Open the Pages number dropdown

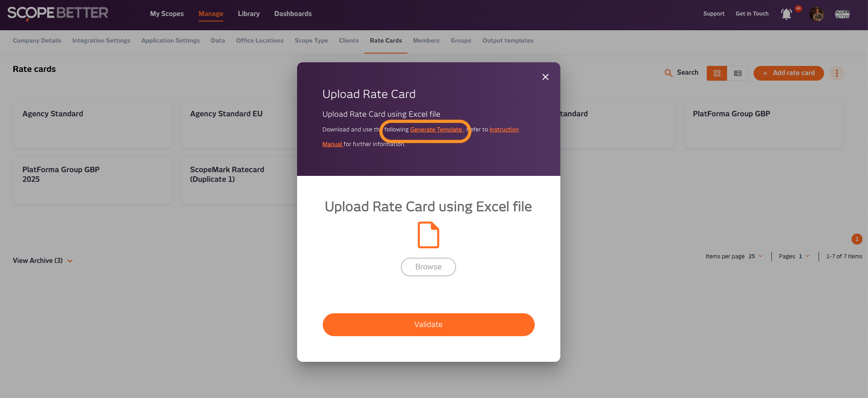tap(804, 256)
